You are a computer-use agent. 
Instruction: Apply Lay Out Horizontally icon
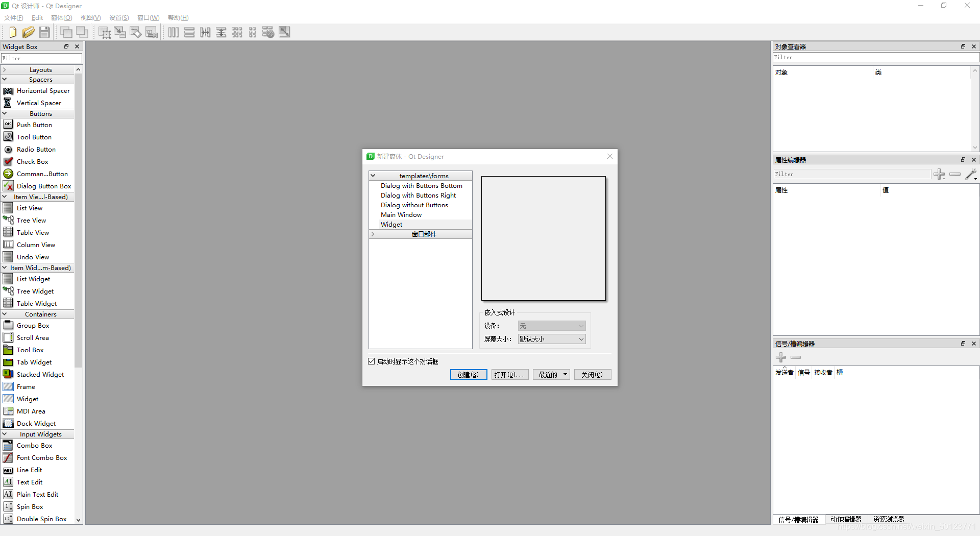click(x=174, y=32)
